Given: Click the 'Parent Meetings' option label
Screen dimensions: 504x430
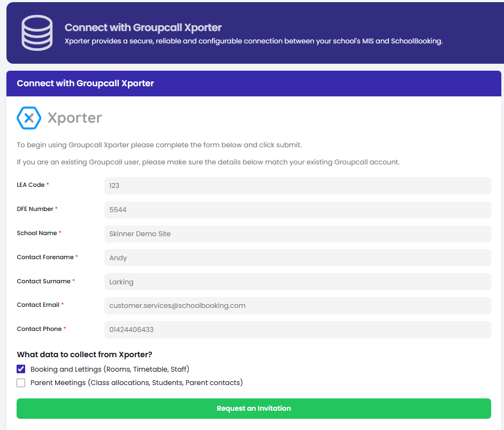Looking at the screenshot, I should tap(136, 383).
